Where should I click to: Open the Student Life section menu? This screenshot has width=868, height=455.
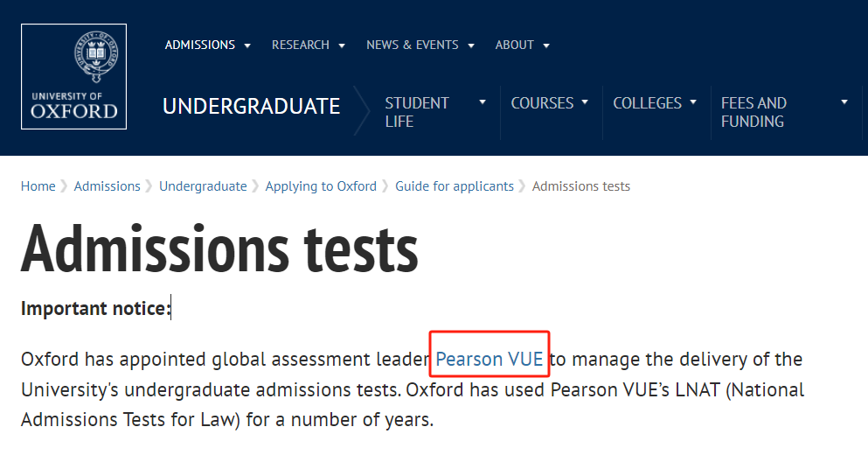pyautogui.click(x=417, y=112)
